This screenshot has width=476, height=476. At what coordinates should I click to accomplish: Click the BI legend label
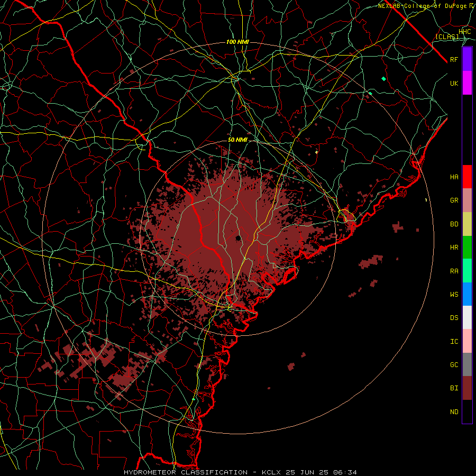tap(454, 388)
